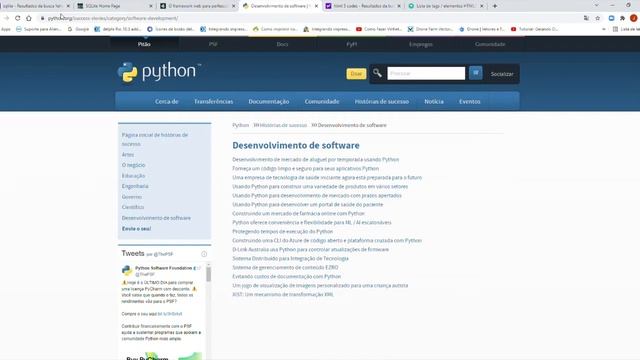This screenshot has height=360, width=640.
Task: Open the translate page icon
Action: point(586,18)
